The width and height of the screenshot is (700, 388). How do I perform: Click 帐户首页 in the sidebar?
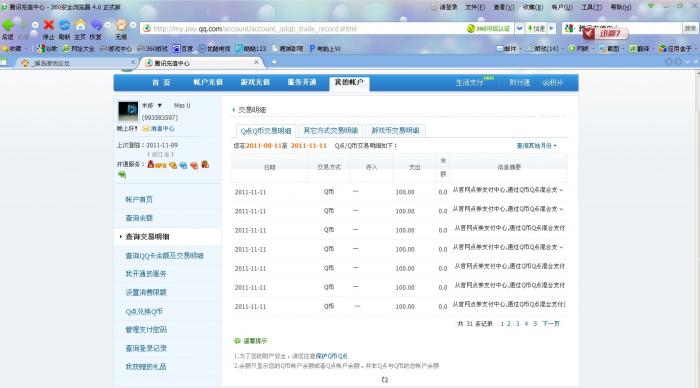139,199
